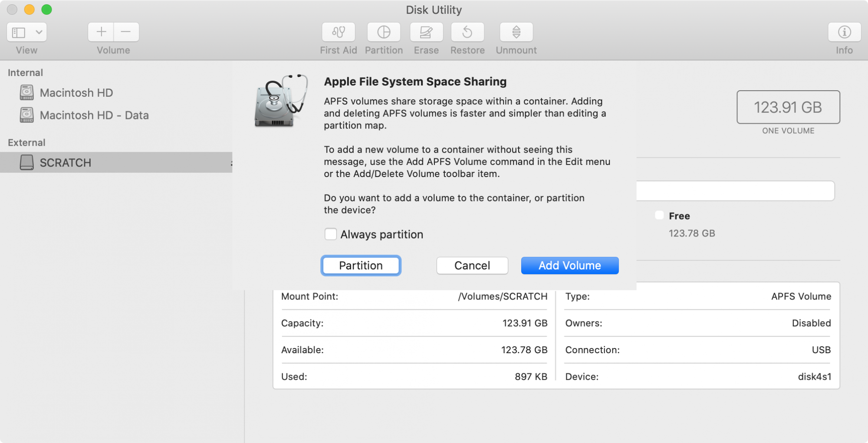868x443 pixels.
Task: Toggle the sidebar View icon
Action: pos(19,32)
